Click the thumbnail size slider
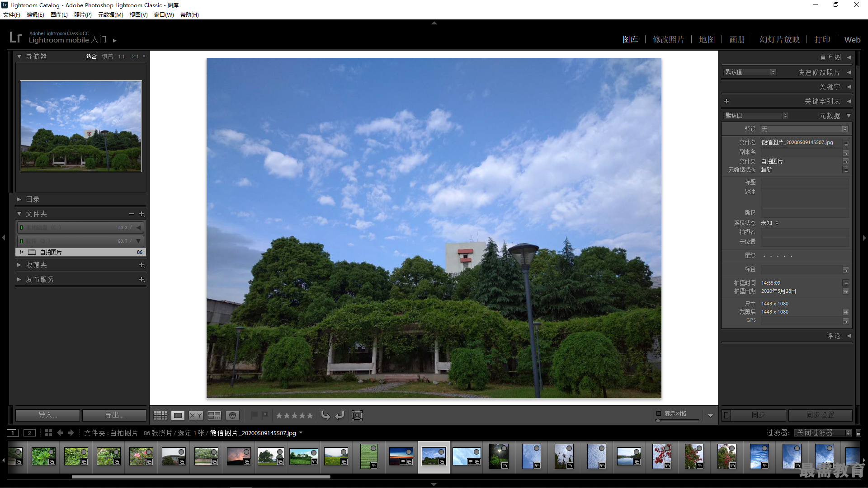 pos(677,420)
